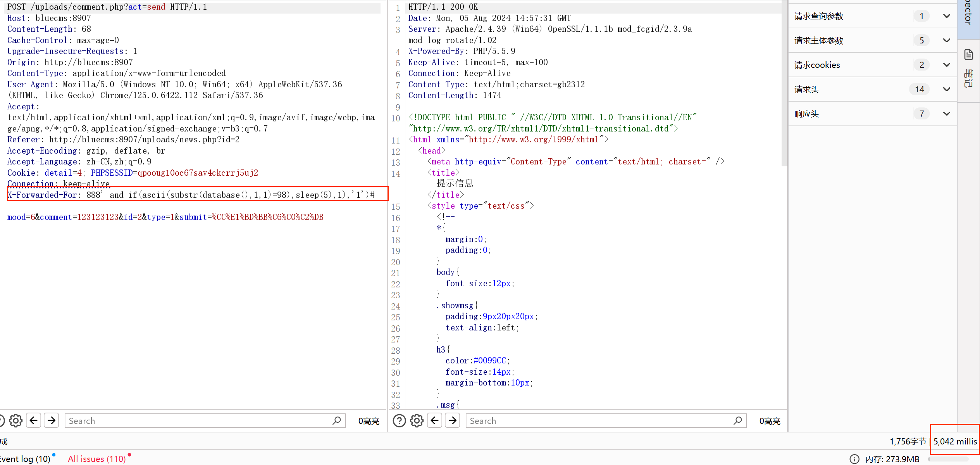
Task: Go to next match in response search
Action: pyautogui.click(x=453, y=421)
